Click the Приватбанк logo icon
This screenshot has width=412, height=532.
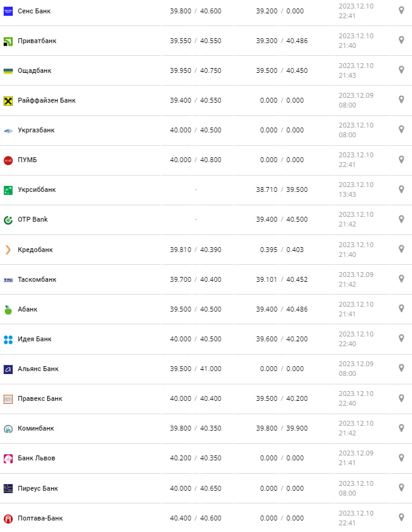(x=8, y=41)
